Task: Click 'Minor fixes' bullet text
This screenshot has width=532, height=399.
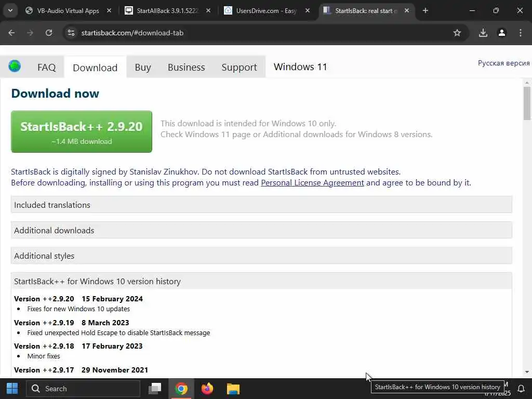Action: (x=44, y=356)
